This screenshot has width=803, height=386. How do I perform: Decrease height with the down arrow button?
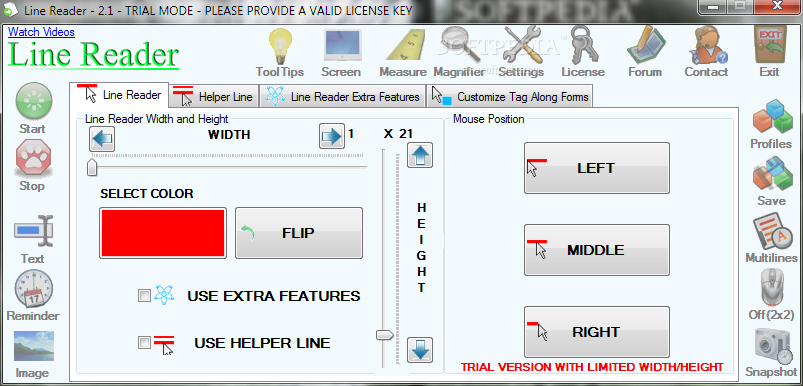(420, 351)
